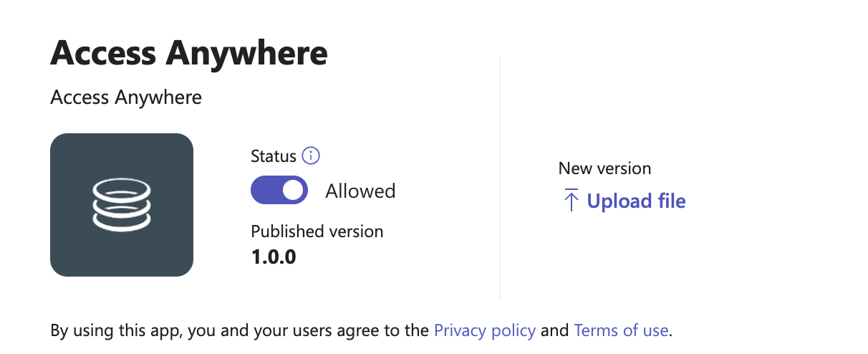Select the 1.0.0 version number
The height and width of the screenshot is (354, 868).
coord(274,256)
